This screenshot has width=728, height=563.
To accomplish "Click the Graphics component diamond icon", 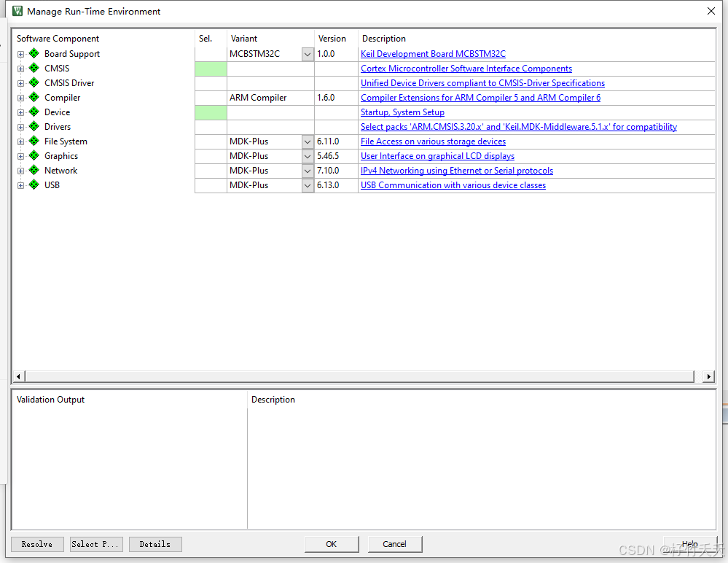I will pos(34,155).
